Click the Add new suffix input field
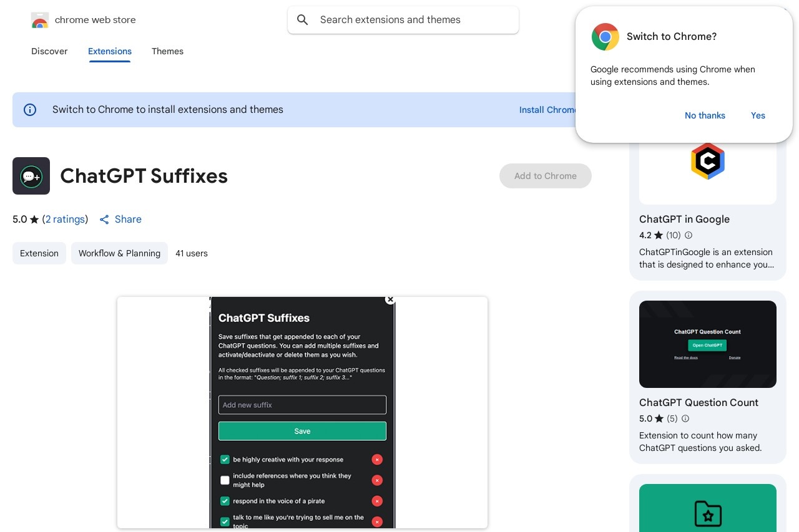Image resolution: width=799 pixels, height=532 pixels. point(302,405)
